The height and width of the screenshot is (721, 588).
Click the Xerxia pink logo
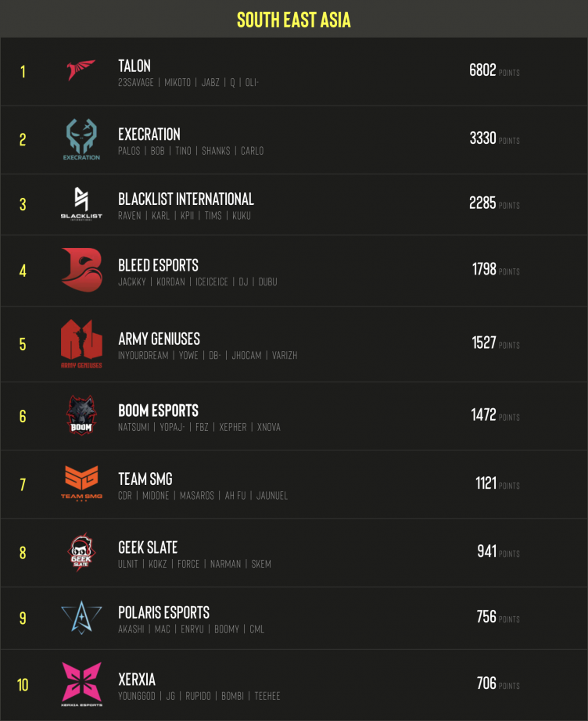81,683
